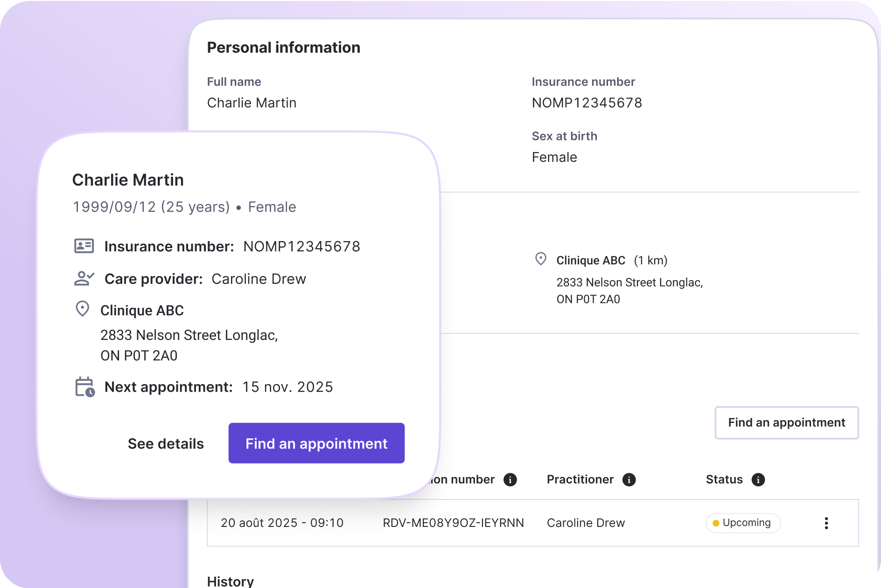Open info tooltip beside Practitioner column

(629, 480)
